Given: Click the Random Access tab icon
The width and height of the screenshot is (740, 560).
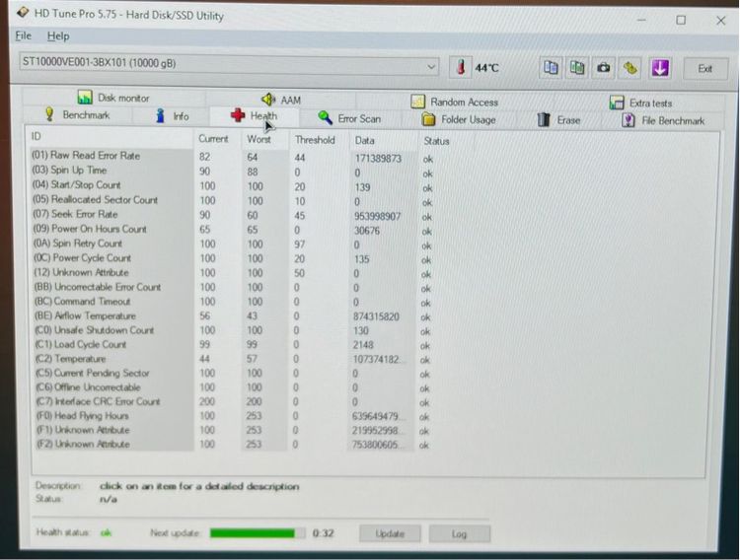Looking at the screenshot, I should point(417,102).
